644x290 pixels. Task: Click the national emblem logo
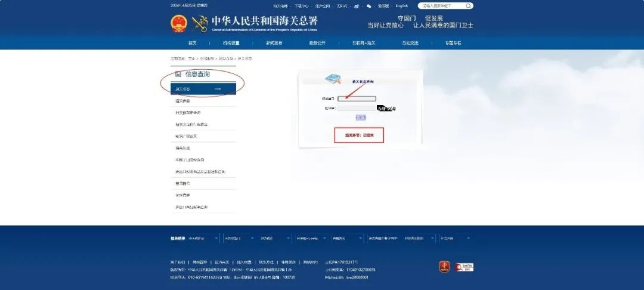(x=179, y=24)
